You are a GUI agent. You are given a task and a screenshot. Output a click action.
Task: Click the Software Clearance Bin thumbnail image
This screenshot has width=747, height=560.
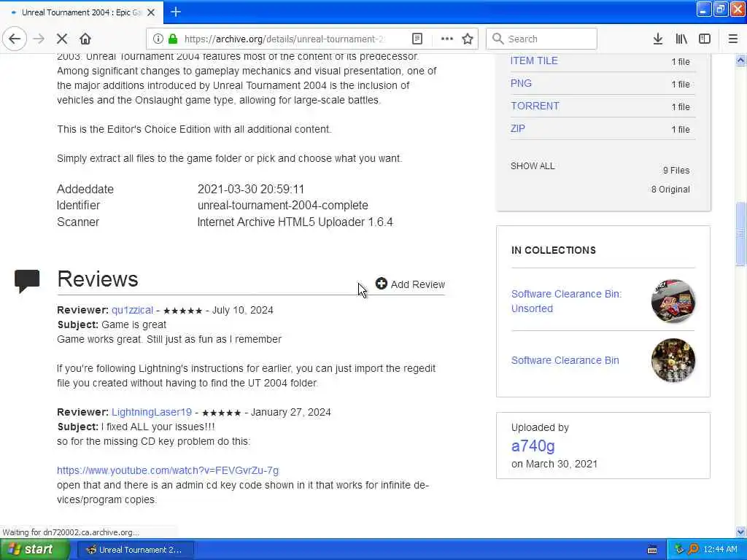[673, 360]
